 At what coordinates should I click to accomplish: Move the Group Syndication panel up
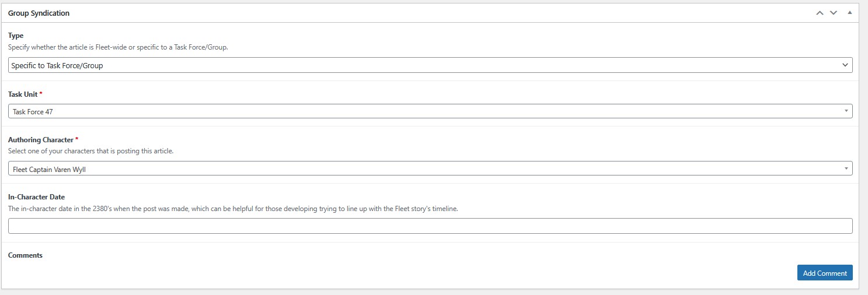pos(820,13)
